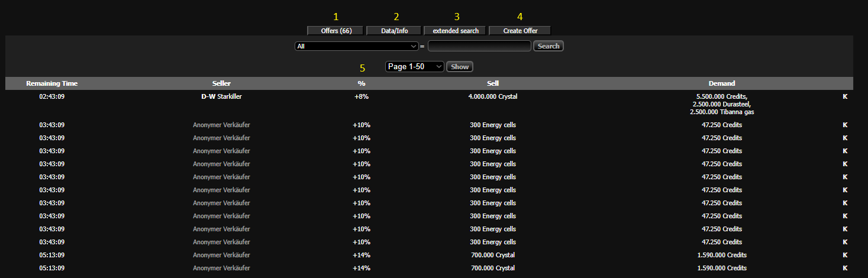Click the Show button
Screen dimensions: 868x278
[x=460, y=67]
